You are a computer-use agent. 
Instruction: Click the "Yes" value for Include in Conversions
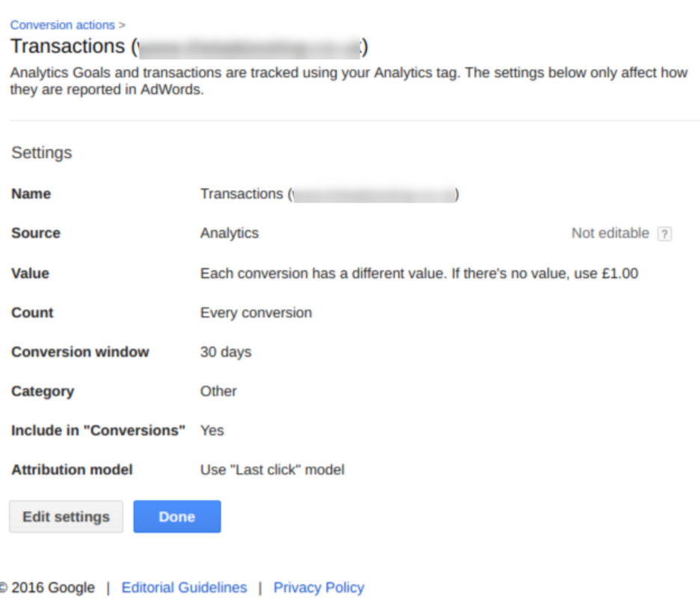point(212,431)
